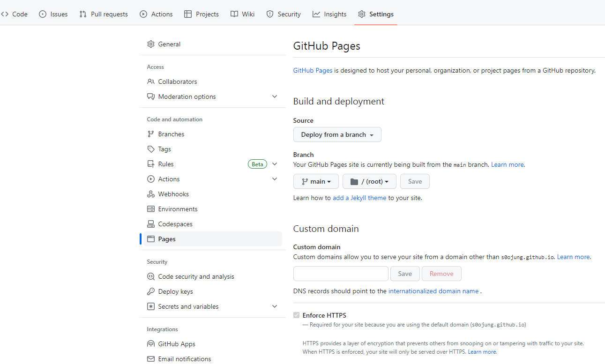This screenshot has height=364, width=605.
Task: Click Save next to the custom domain field
Action: pyautogui.click(x=405, y=274)
